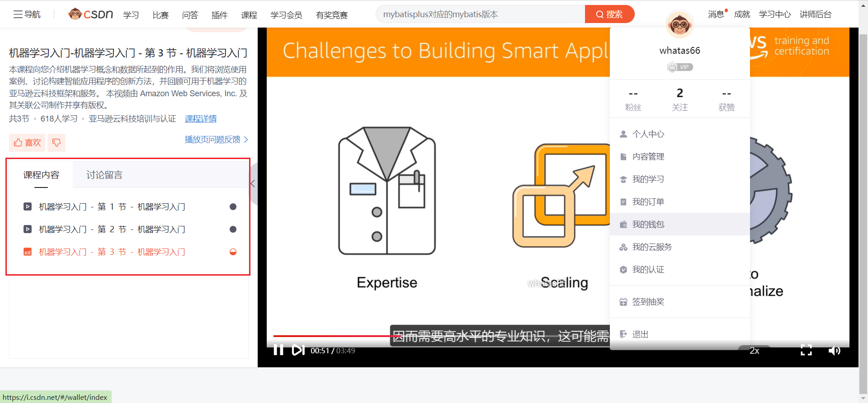Open 我的订单 from the user menu
This screenshot has width=868, height=403.
point(680,202)
